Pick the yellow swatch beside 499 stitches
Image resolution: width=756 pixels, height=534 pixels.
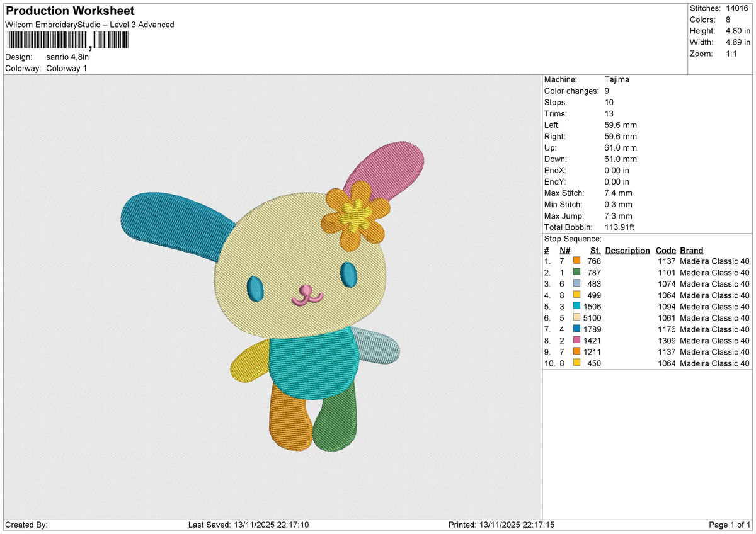pos(576,295)
